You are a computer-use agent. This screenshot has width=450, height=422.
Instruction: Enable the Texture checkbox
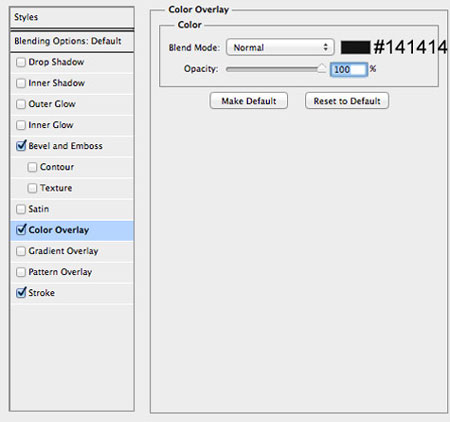(x=32, y=188)
